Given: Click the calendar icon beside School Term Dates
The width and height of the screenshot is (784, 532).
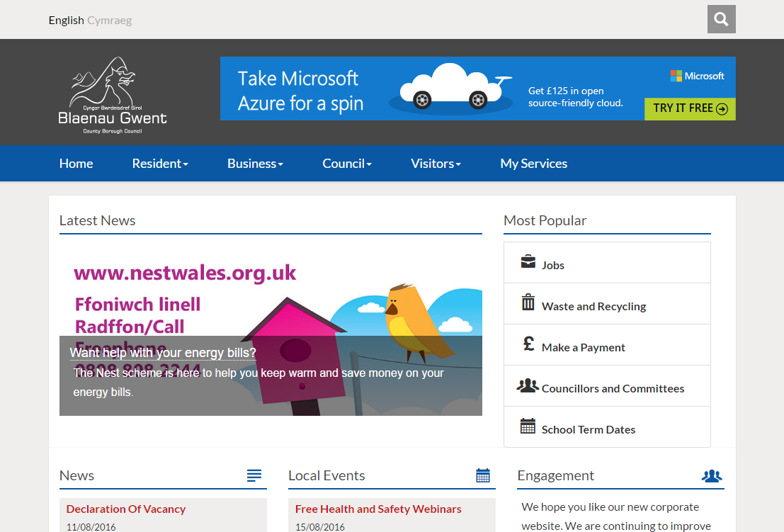Looking at the screenshot, I should click(x=528, y=426).
